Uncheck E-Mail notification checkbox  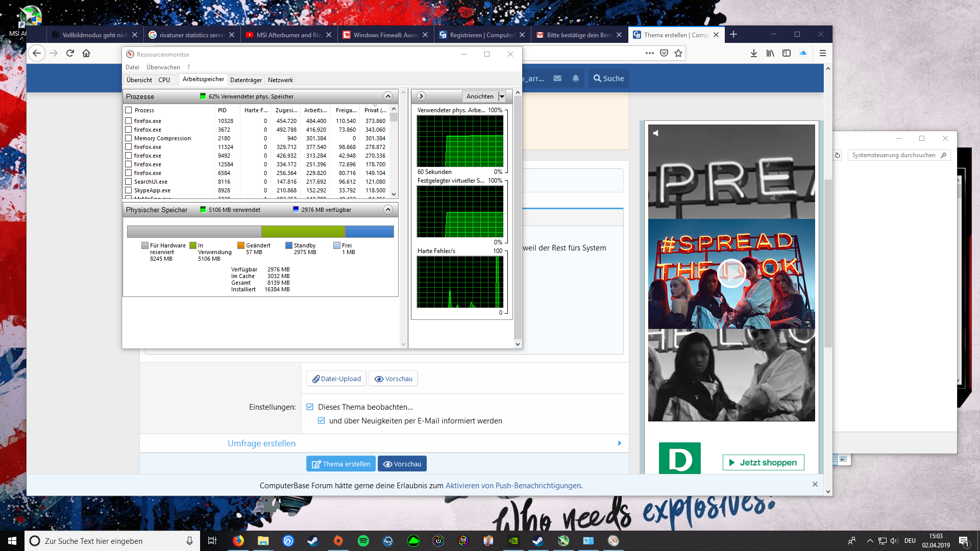pyautogui.click(x=321, y=421)
